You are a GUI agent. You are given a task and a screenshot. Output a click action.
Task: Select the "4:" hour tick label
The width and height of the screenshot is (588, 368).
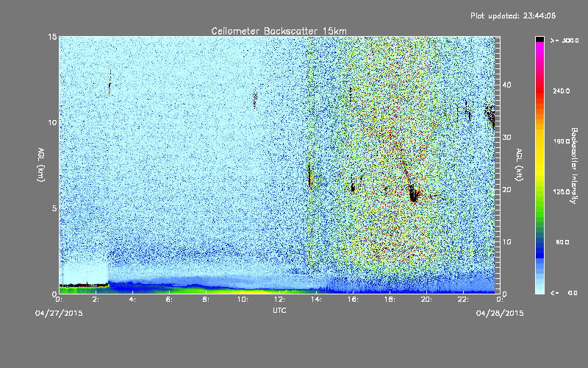tap(133, 300)
